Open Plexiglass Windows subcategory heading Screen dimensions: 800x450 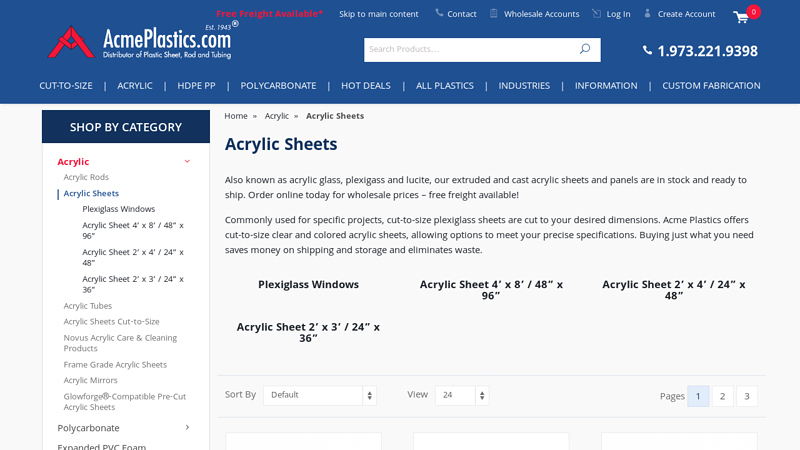coord(308,285)
